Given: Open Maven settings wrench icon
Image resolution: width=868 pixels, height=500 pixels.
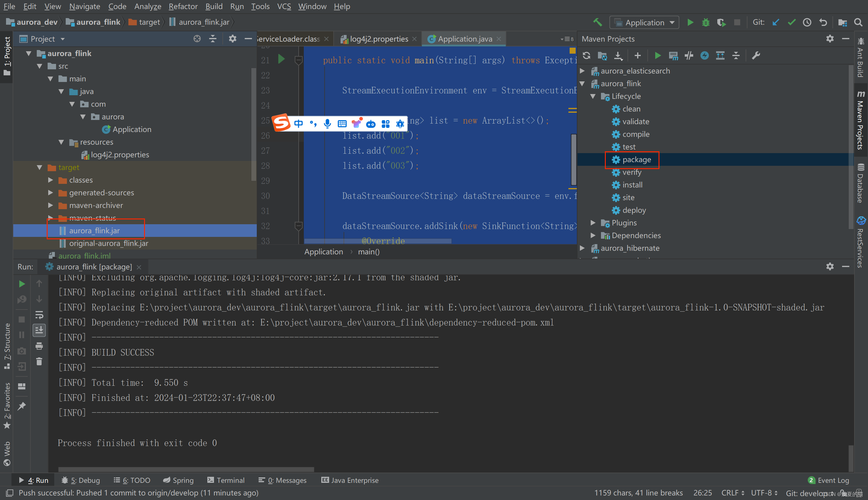Looking at the screenshot, I should (756, 55).
